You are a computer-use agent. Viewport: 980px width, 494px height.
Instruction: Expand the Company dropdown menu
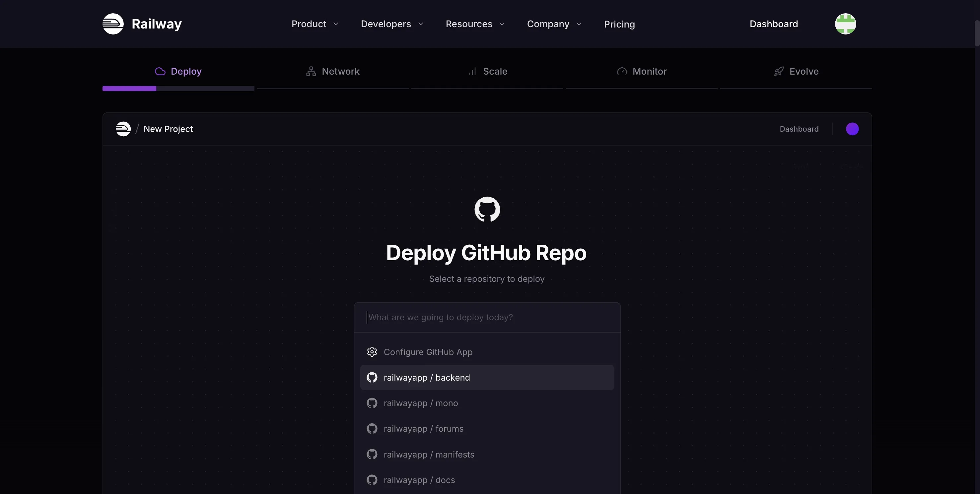tap(554, 24)
